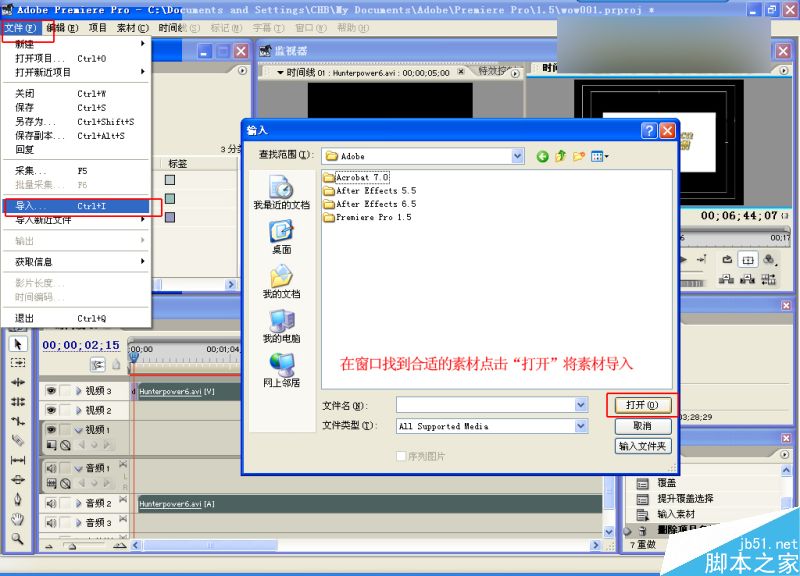Viewport: 800px width, 576px height.
Task: Mute the 音频 2 track speaker icon
Action: pyautogui.click(x=51, y=504)
